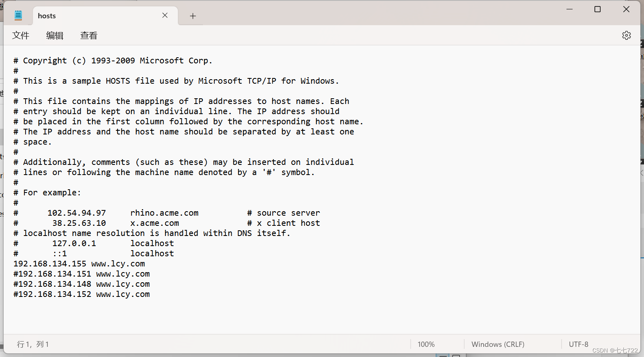The image size is (644, 357).
Task: Click the Copyright (c) 1993-2009 Microsoft Corp. line
Action: tap(113, 61)
